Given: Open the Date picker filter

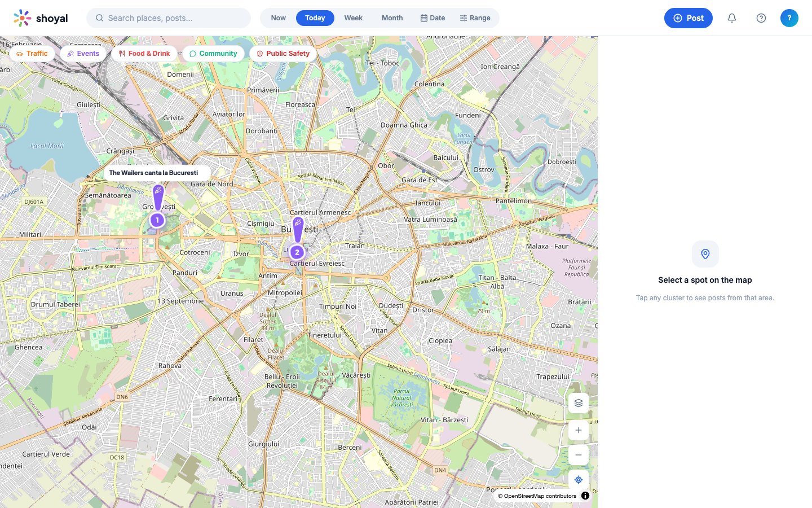Looking at the screenshot, I should pyautogui.click(x=433, y=18).
